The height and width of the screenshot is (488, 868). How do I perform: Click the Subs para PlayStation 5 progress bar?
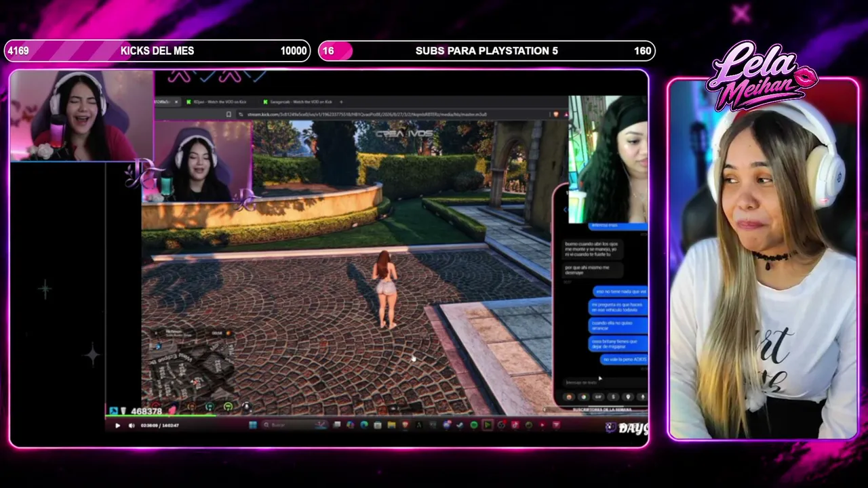pos(487,51)
